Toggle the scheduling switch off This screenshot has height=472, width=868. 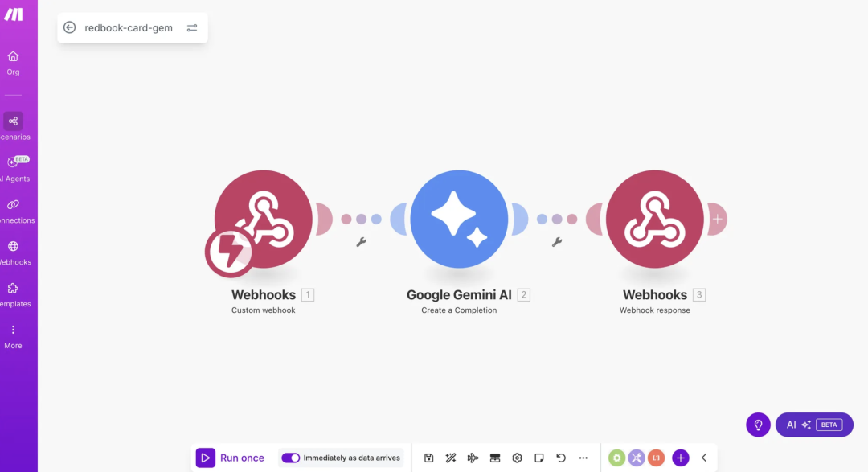(291, 458)
